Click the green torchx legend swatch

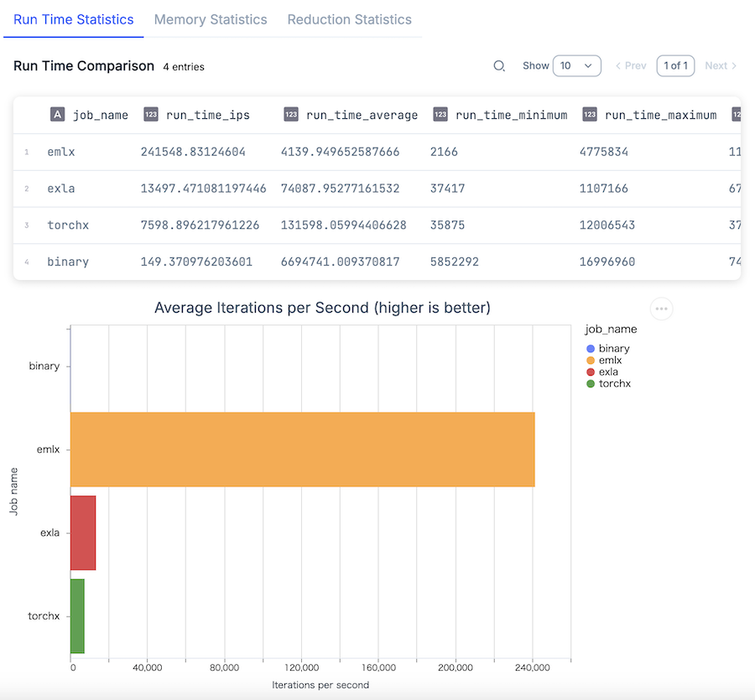(591, 383)
